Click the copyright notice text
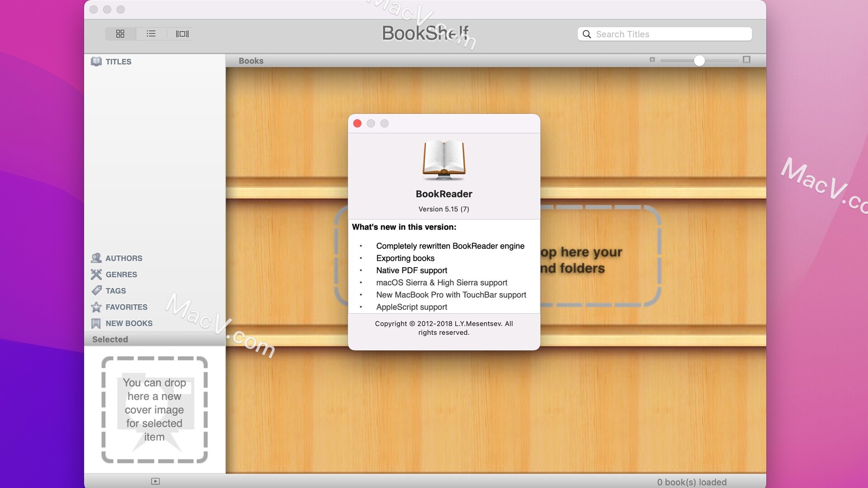This screenshot has width=868, height=488. click(444, 328)
